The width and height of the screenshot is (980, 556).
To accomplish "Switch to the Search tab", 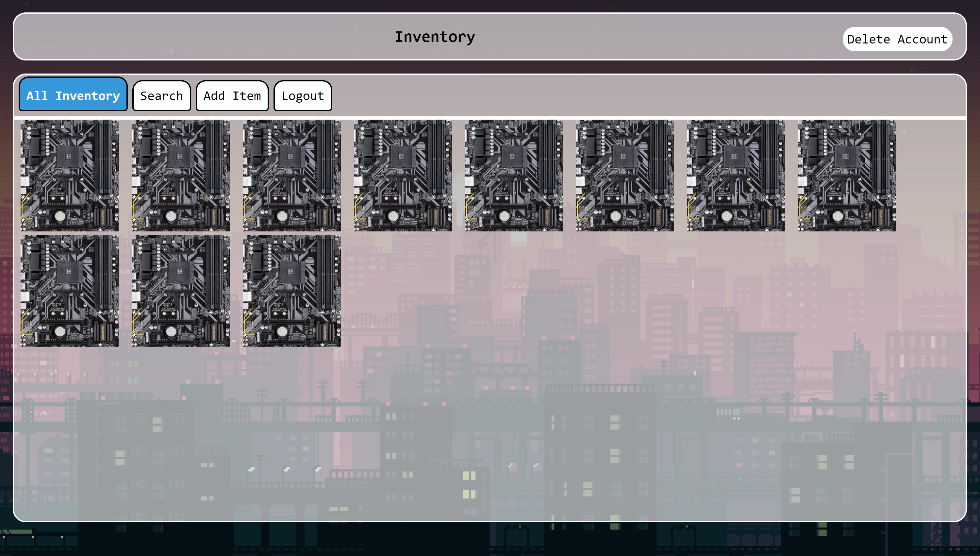I will [161, 95].
